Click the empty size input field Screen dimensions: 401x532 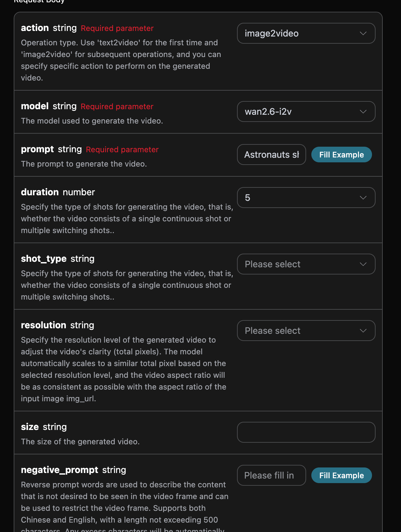[306, 432]
